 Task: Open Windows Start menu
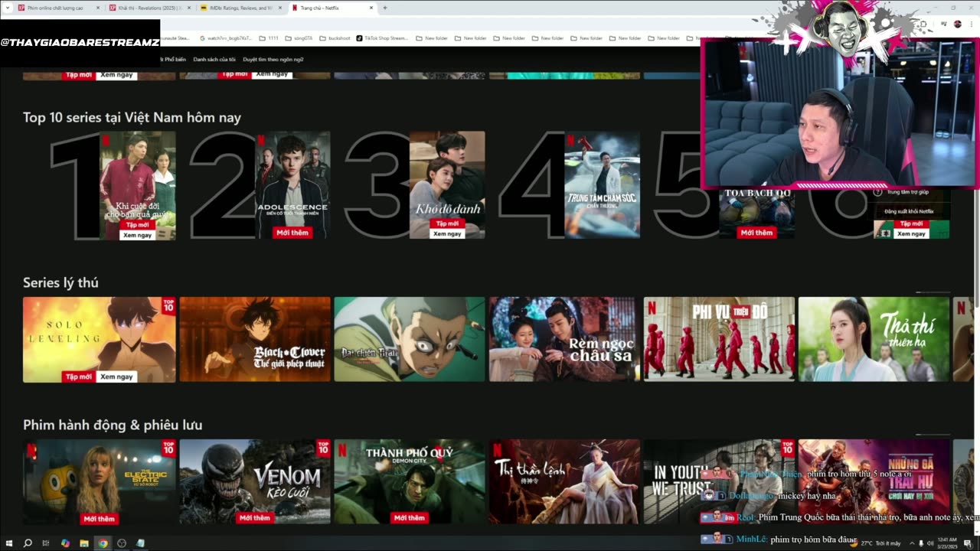coord(8,543)
